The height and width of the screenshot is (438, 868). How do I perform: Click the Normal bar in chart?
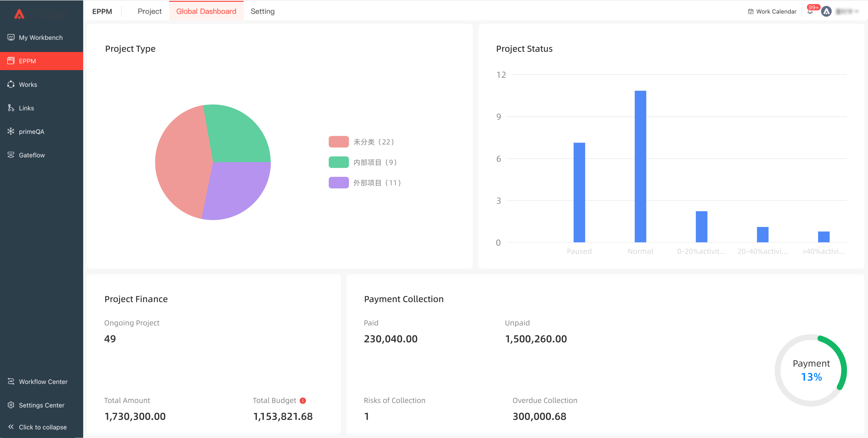pyautogui.click(x=640, y=166)
